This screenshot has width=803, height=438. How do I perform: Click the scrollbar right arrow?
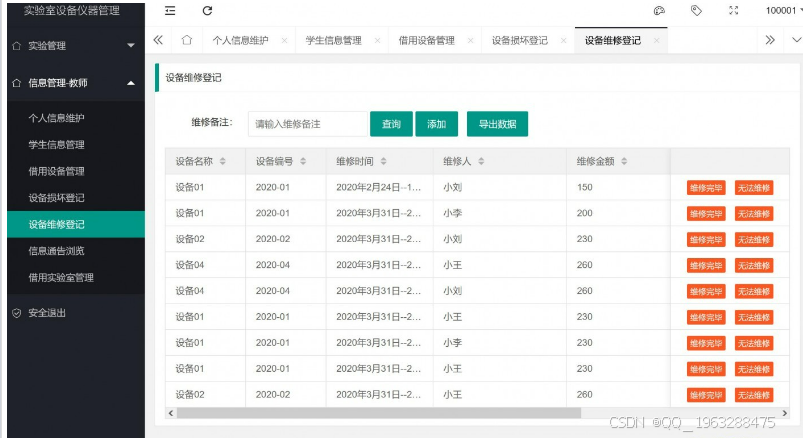(784, 413)
